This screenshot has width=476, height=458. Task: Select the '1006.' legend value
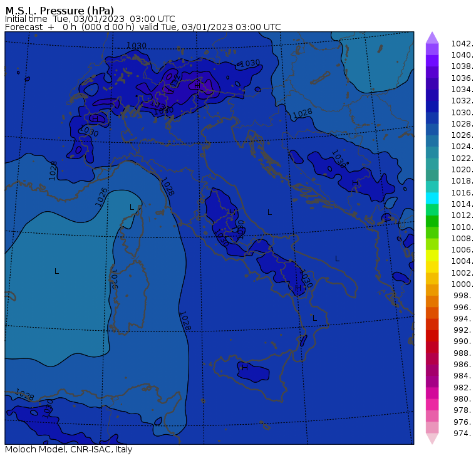[462, 249]
